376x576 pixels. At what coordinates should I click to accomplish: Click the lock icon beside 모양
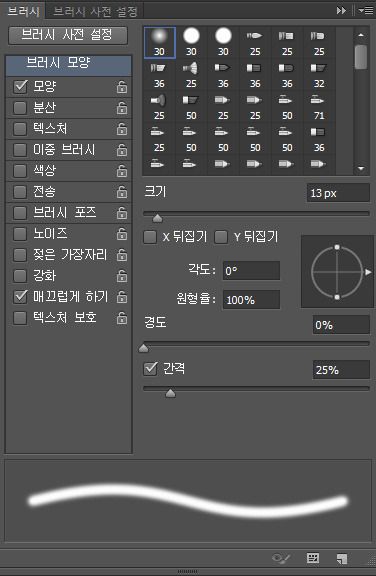(122, 87)
